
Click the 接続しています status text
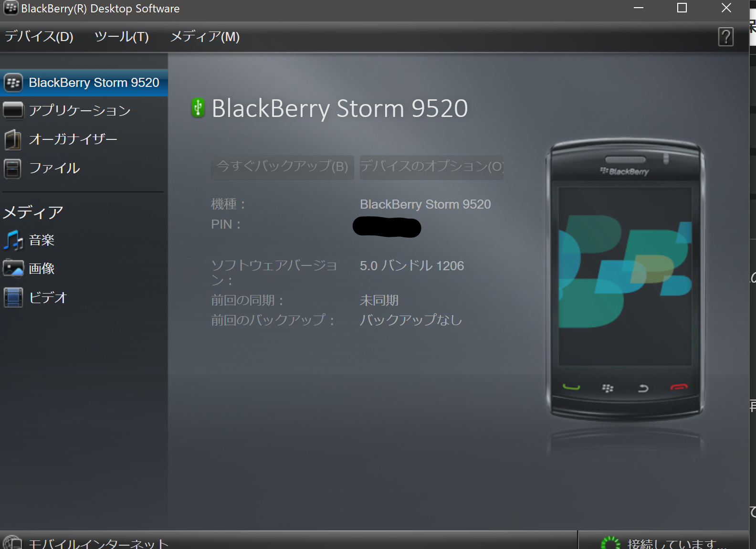pos(677,544)
